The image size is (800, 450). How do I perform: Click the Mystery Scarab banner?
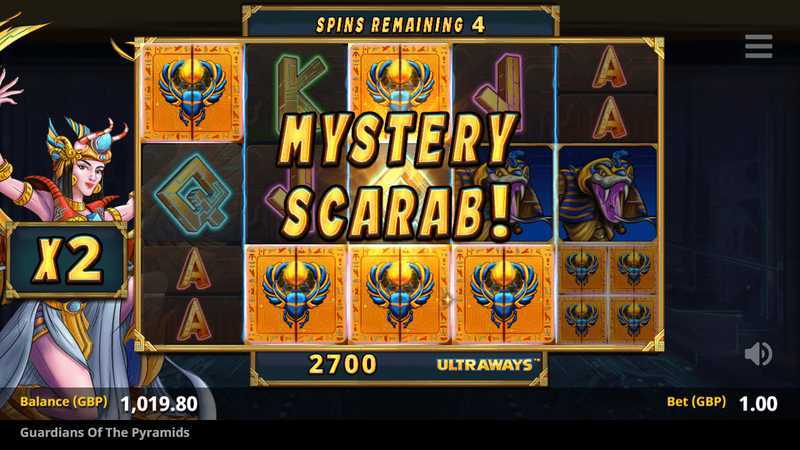(x=398, y=176)
